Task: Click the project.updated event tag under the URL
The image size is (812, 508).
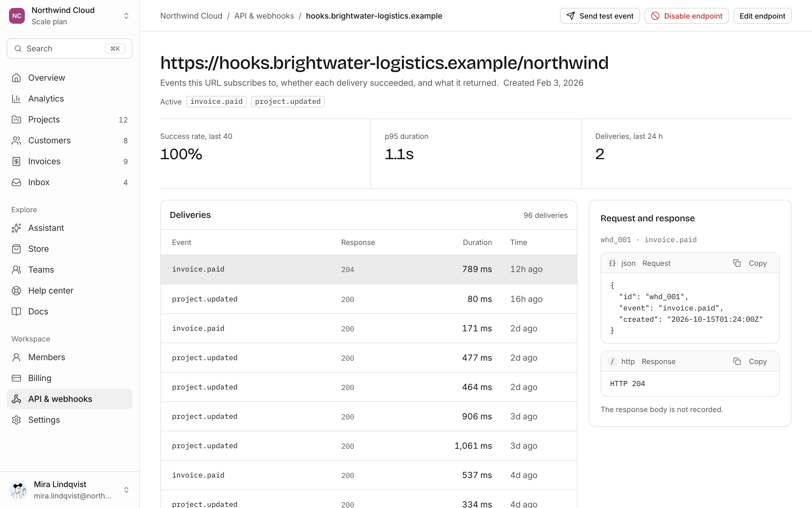Action: coord(288,102)
